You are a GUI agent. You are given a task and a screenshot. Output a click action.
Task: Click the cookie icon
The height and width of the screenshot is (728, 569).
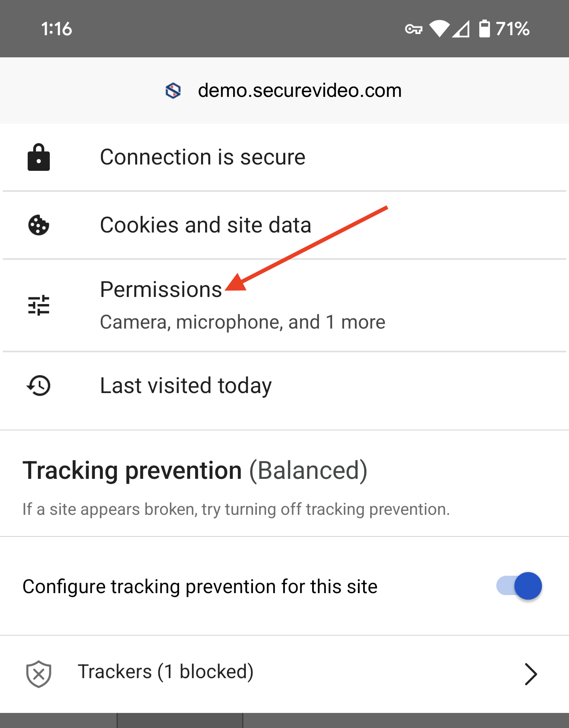(x=39, y=225)
